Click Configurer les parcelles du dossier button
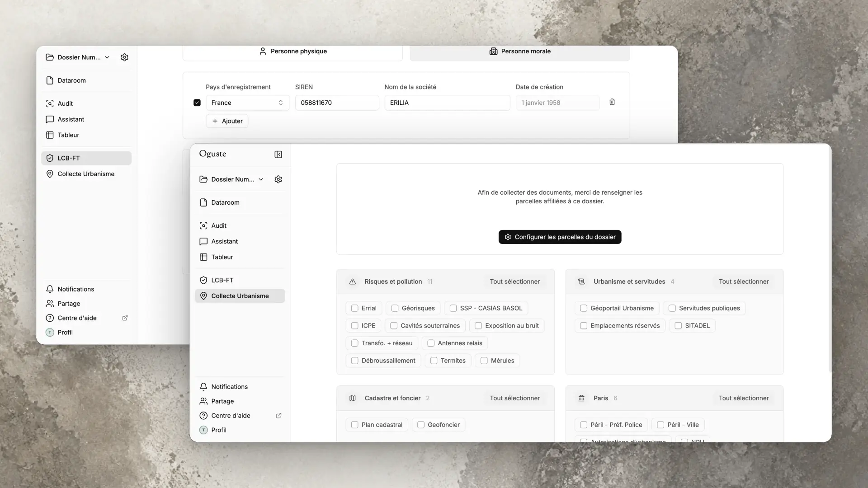The height and width of the screenshot is (488, 868). 560,237
